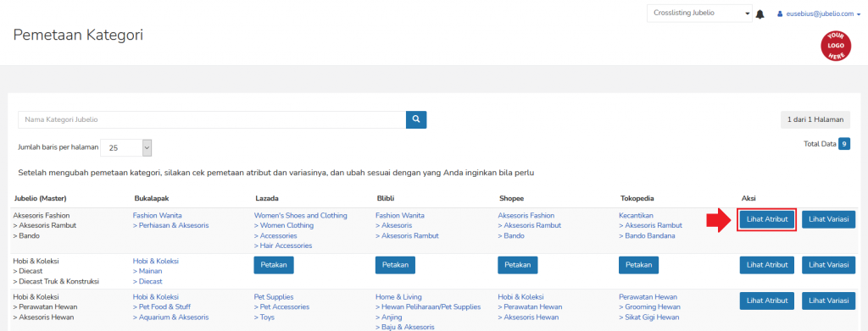Open the eusebius@jubelio.com account menu
Viewport: 868px width, 331px height.
click(819, 14)
